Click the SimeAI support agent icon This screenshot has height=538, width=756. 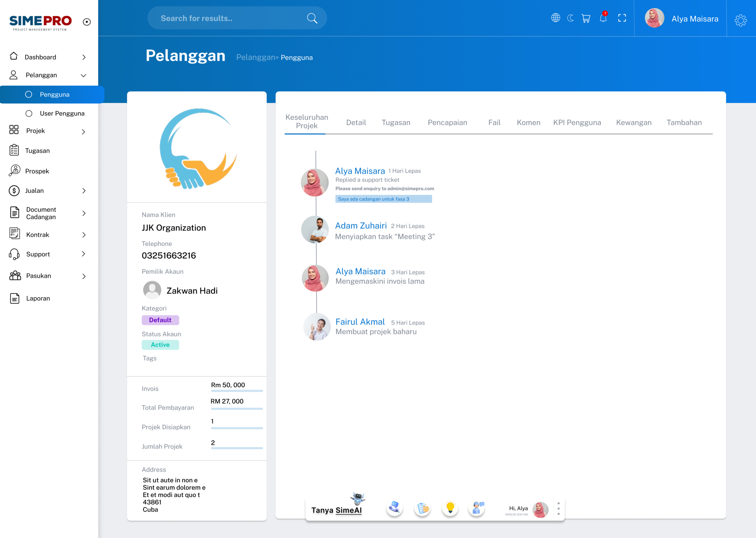point(477,508)
